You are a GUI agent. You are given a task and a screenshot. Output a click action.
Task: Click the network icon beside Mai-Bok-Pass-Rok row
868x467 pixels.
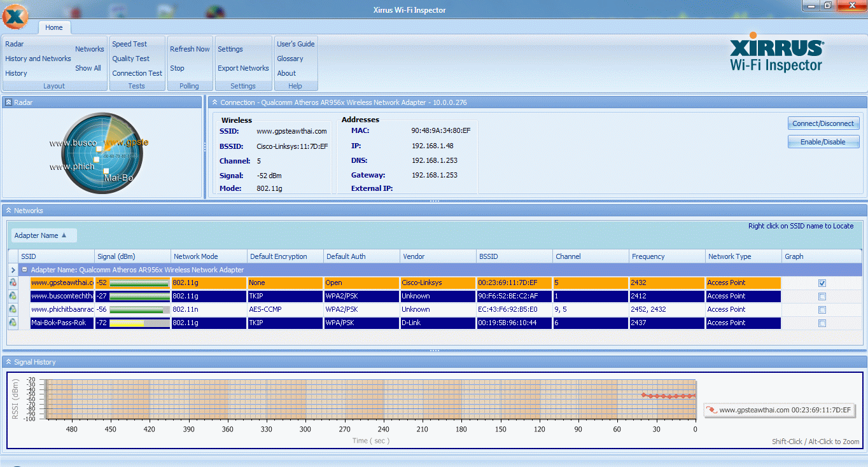(13, 323)
